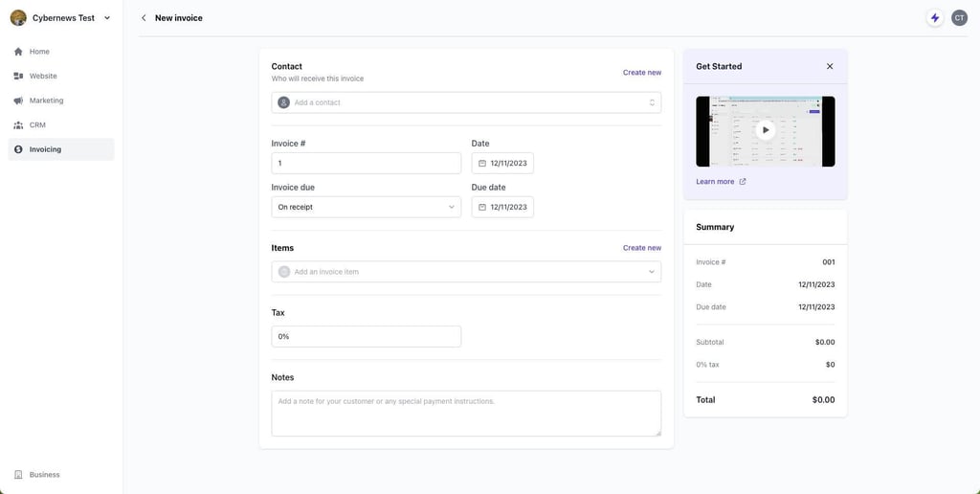Click the Summary heading
Viewport: 980px width, 494px height.
pyautogui.click(x=715, y=227)
